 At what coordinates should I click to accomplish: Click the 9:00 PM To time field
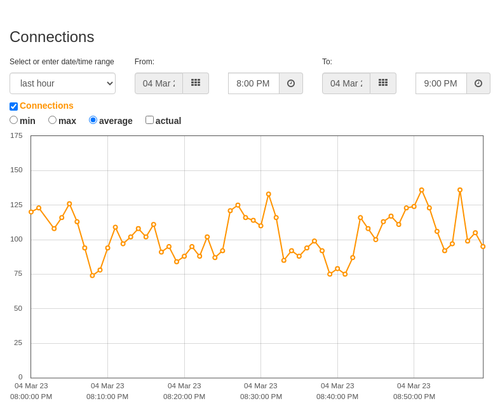pyautogui.click(x=441, y=83)
